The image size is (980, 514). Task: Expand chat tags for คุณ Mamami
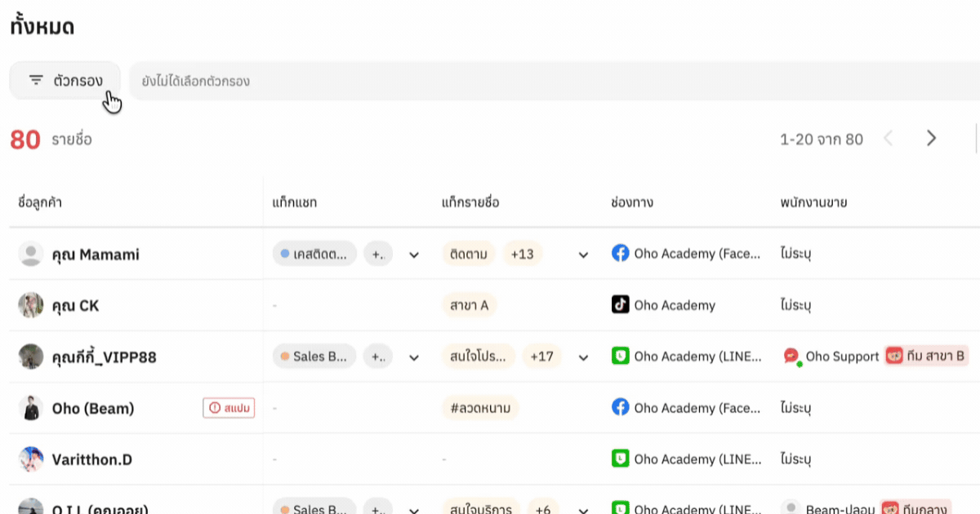(414, 255)
